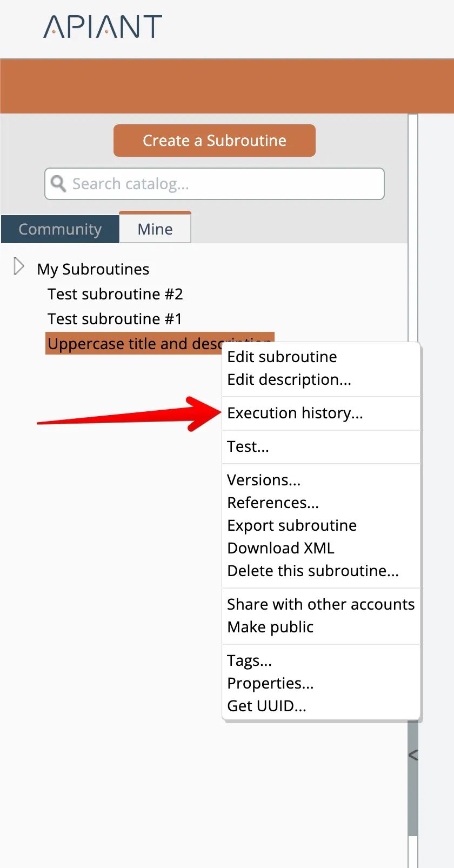Click the APIANT logo

point(103,26)
